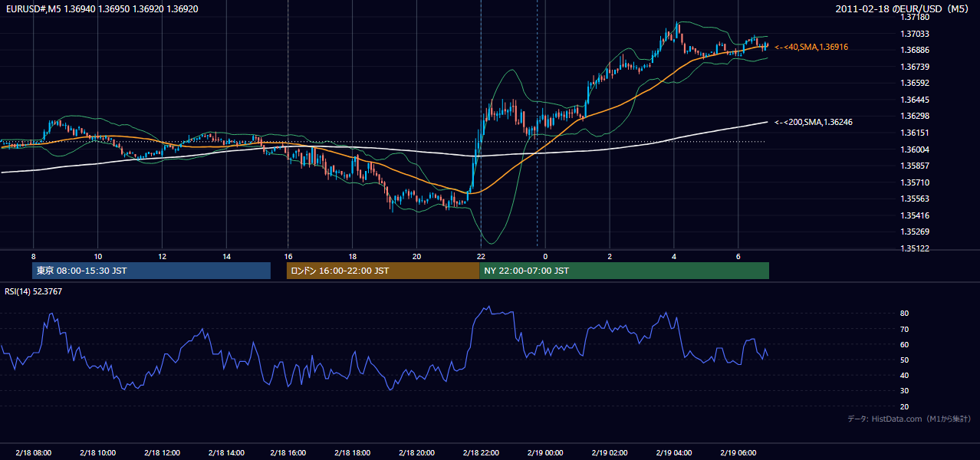Click the bottom time label 2/18 12:00
Image resolution: width=980 pixels, height=460 pixels.
(x=162, y=453)
